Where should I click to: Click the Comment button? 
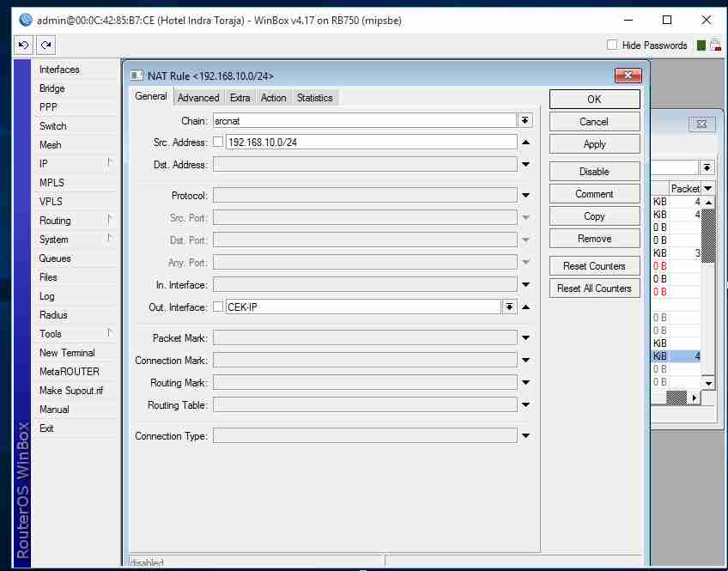pos(594,194)
